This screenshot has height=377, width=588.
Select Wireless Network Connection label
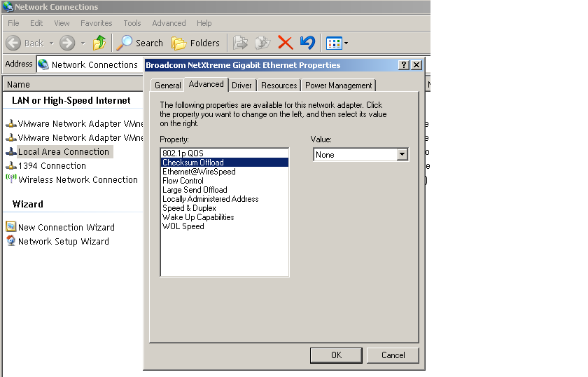point(78,180)
